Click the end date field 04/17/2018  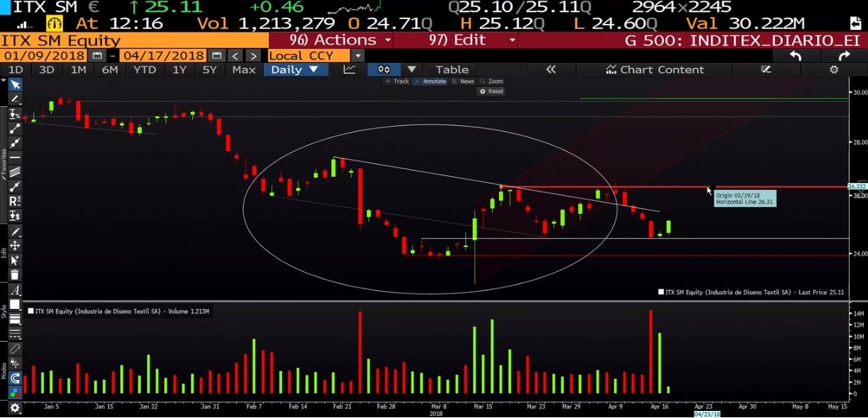(164, 56)
